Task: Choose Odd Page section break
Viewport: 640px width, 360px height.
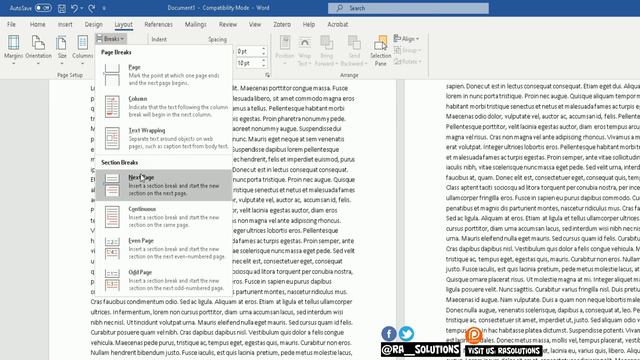Action: point(164,280)
